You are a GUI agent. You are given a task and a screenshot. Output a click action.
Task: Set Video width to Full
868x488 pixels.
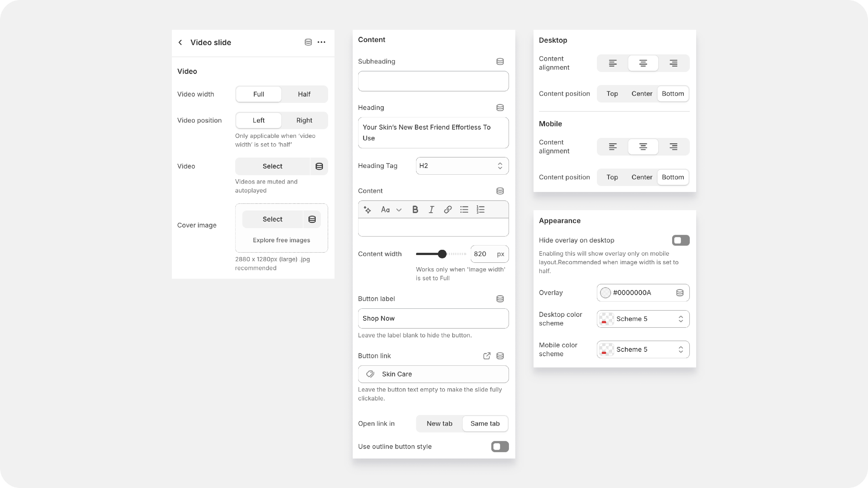[258, 94]
